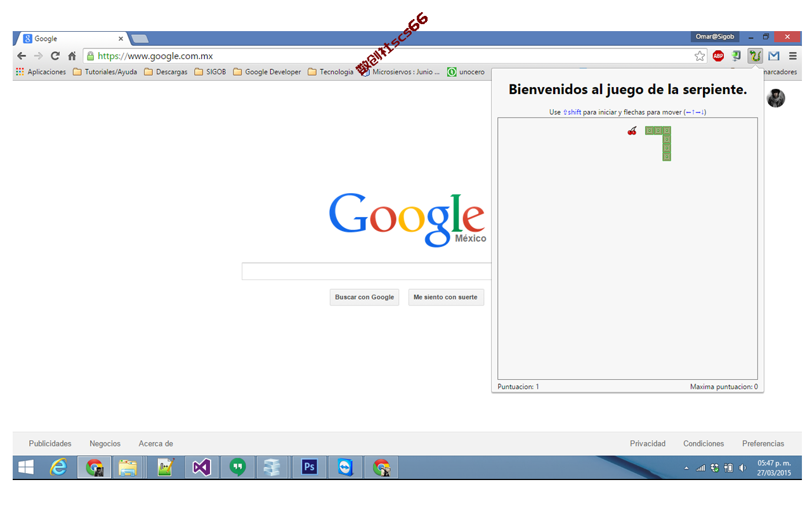This screenshot has height=508, width=812.
Task: Open the Tecnologia bookmark folder
Action: coord(331,72)
